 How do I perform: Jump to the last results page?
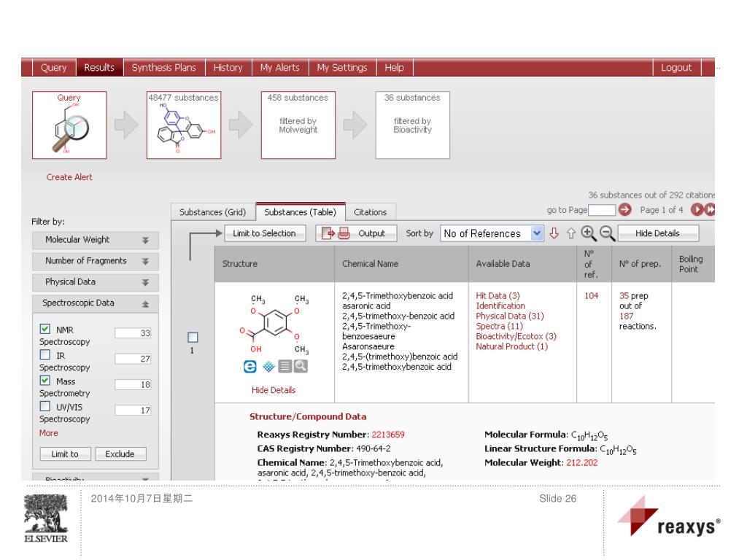(709, 209)
